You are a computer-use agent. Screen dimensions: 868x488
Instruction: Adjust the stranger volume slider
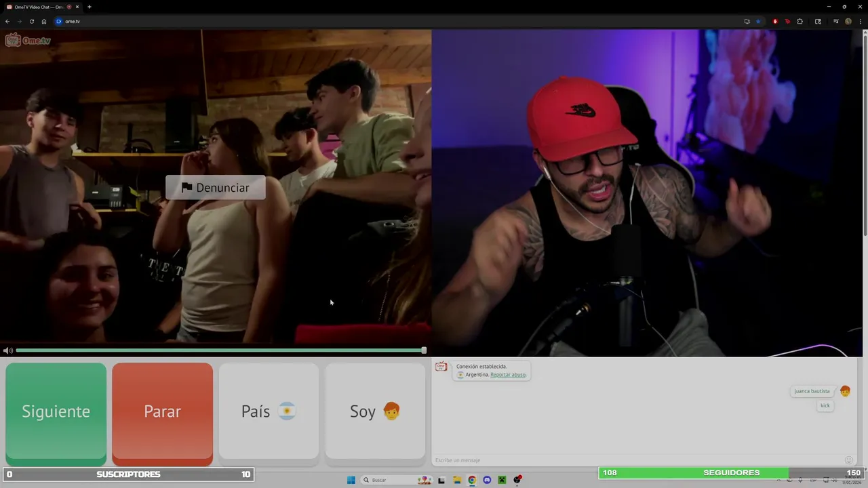221,350
